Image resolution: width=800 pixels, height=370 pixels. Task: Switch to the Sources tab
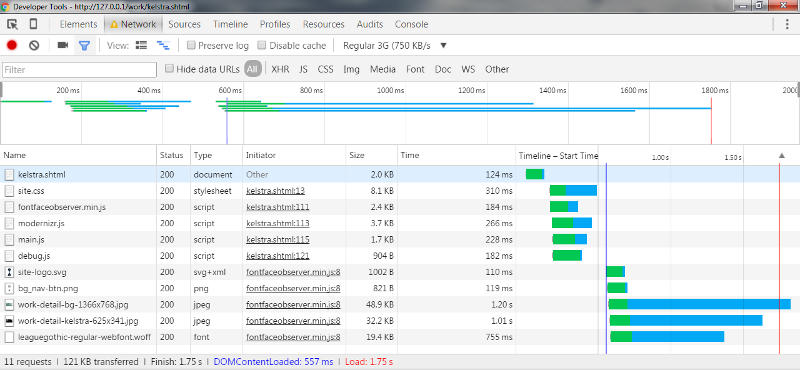point(184,24)
